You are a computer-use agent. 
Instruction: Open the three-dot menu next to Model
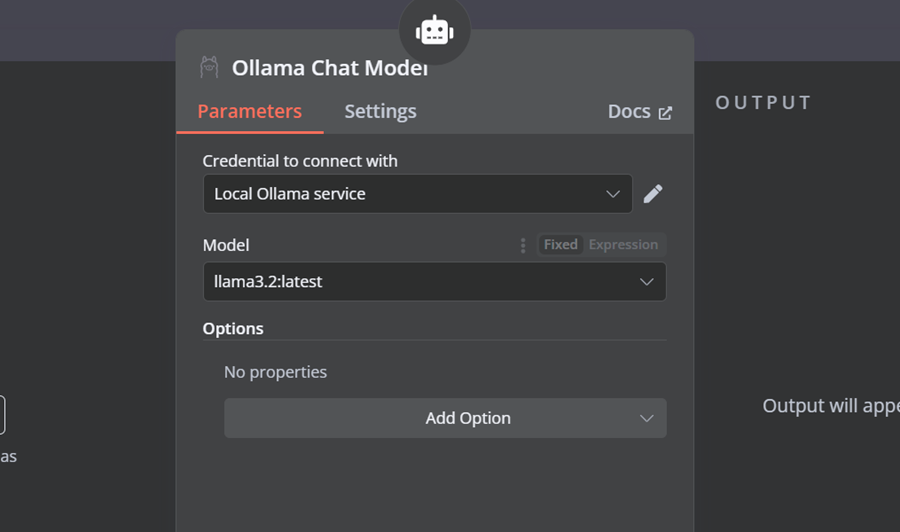pos(522,246)
